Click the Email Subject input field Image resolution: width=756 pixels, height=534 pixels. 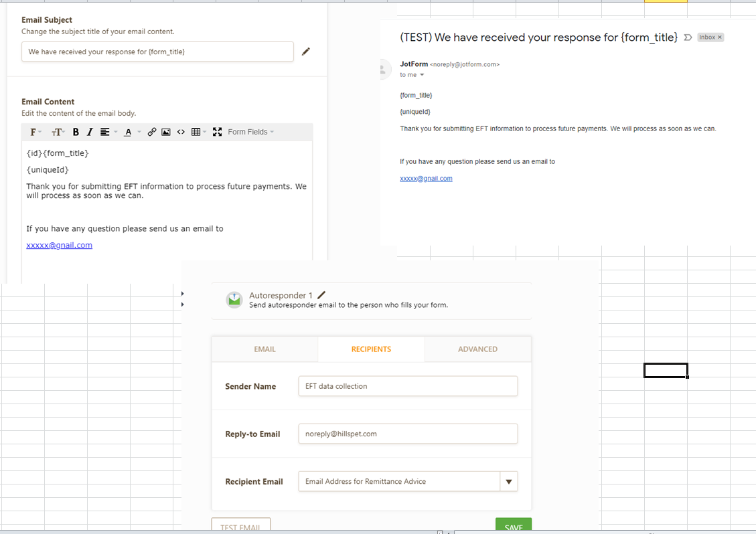click(x=157, y=52)
